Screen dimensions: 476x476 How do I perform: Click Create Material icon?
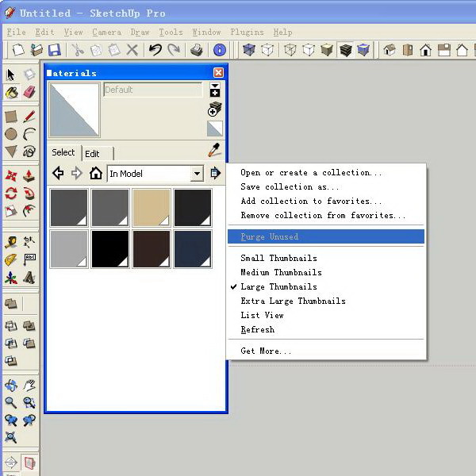pyautogui.click(x=215, y=109)
